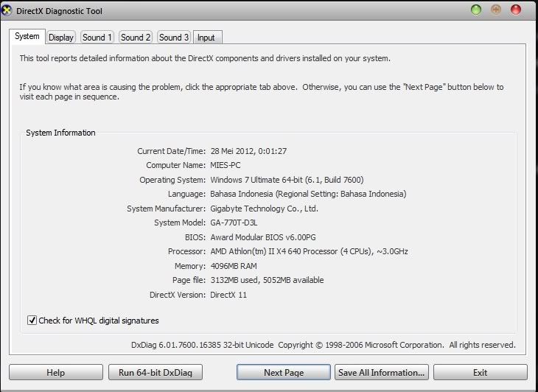Click Gigabyte Technology Co., Ltd. value
538x392 pixels.
(264, 209)
